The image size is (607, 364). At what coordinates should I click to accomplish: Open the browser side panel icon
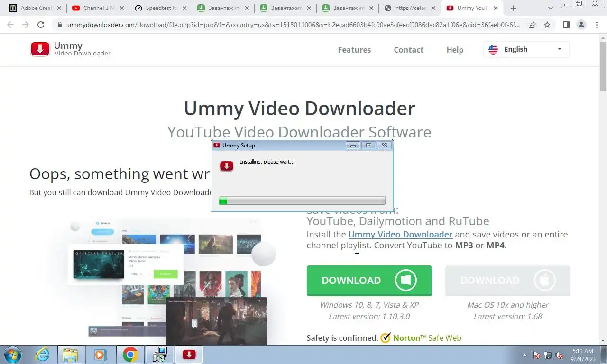pos(566,25)
